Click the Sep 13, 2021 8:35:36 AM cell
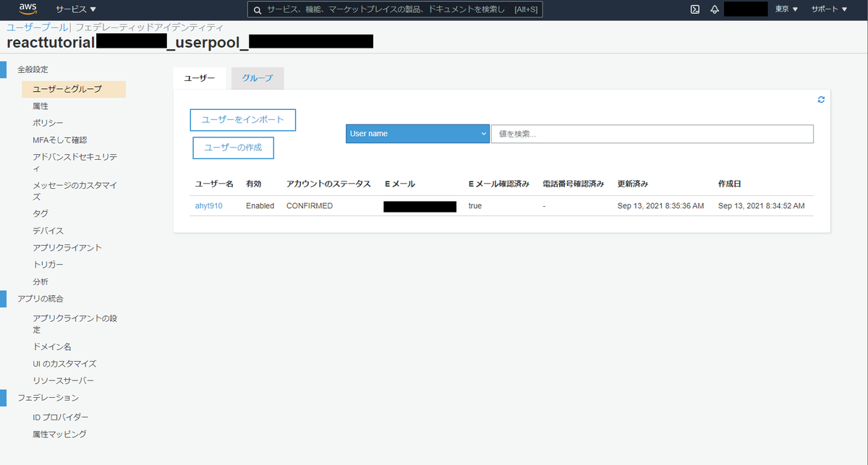Viewport: 868px width, 465px height. (x=661, y=206)
